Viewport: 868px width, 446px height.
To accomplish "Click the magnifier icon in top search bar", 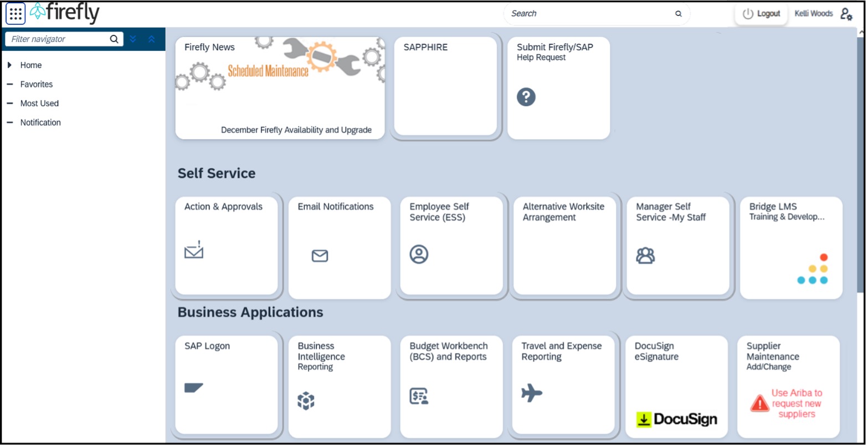I will pyautogui.click(x=678, y=14).
